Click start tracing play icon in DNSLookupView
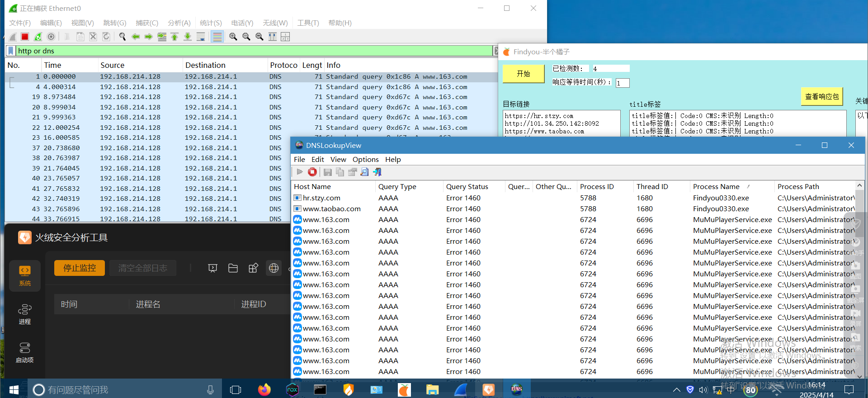 (299, 172)
